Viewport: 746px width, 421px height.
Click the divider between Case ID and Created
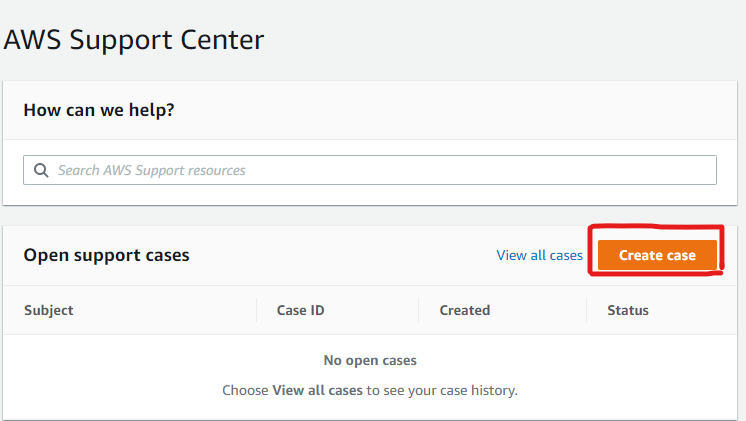click(419, 310)
